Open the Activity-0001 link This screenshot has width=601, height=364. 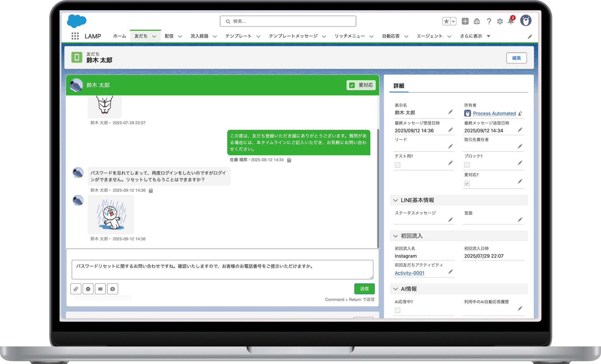click(409, 273)
